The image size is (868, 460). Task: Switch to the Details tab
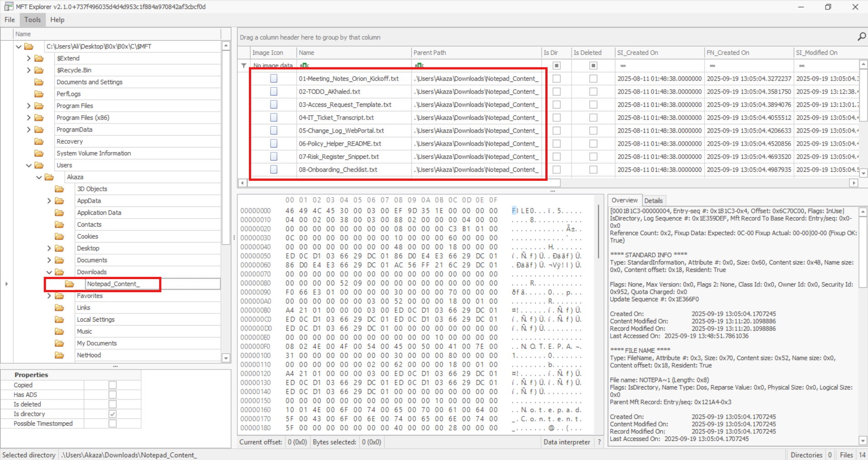point(653,200)
